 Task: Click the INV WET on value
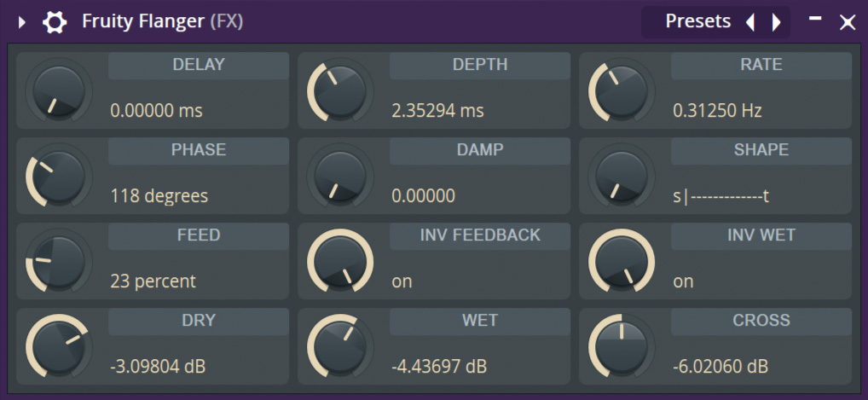683,282
